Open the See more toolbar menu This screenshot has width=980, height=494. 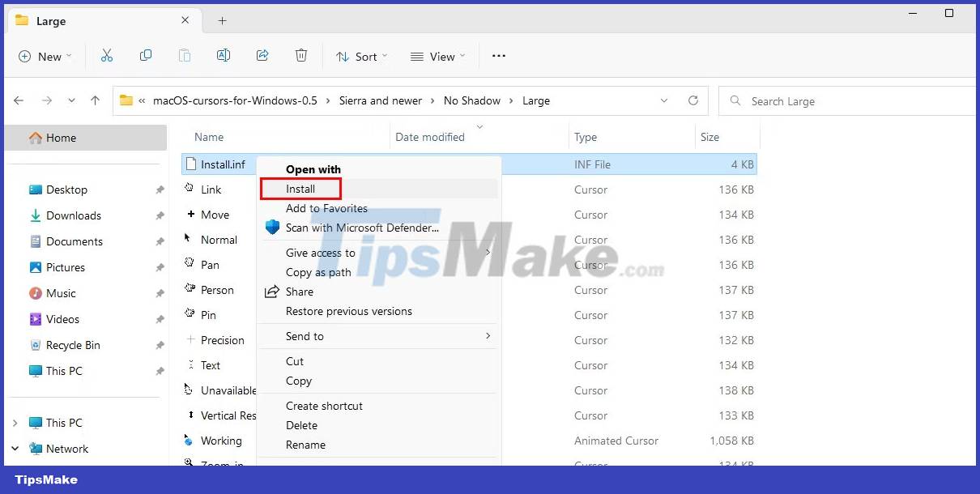pos(498,56)
